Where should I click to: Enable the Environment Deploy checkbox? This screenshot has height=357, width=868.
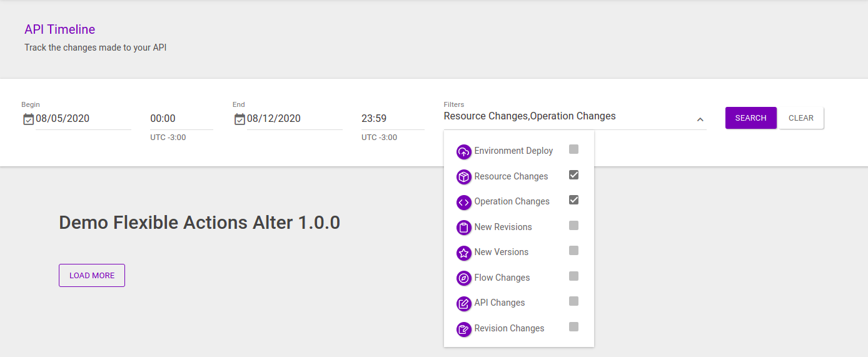(573, 149)
